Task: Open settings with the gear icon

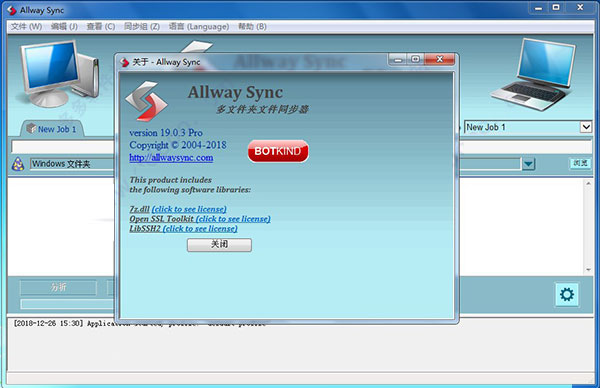Action: click(567, 294)
